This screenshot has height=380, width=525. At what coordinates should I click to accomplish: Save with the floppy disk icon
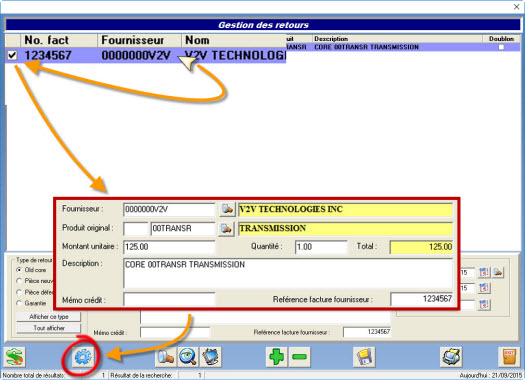coord(364,357)
